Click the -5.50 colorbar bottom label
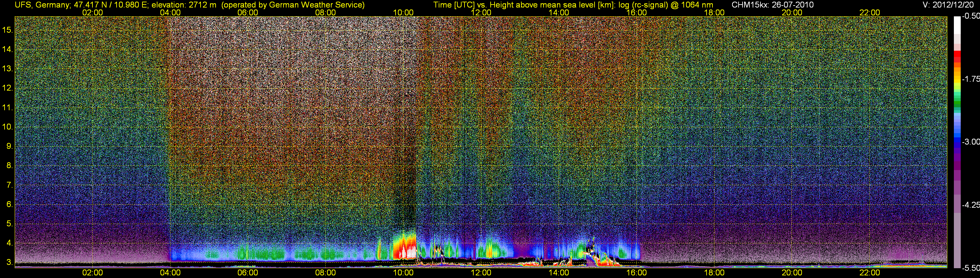The image size is (980, 278). click(971, 268)
